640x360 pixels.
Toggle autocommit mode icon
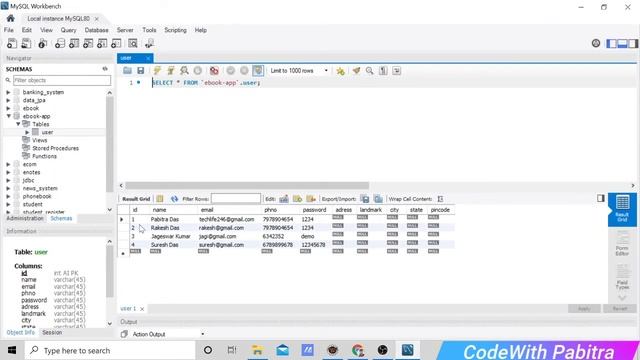pyautogui.click(x=258, y=71)
